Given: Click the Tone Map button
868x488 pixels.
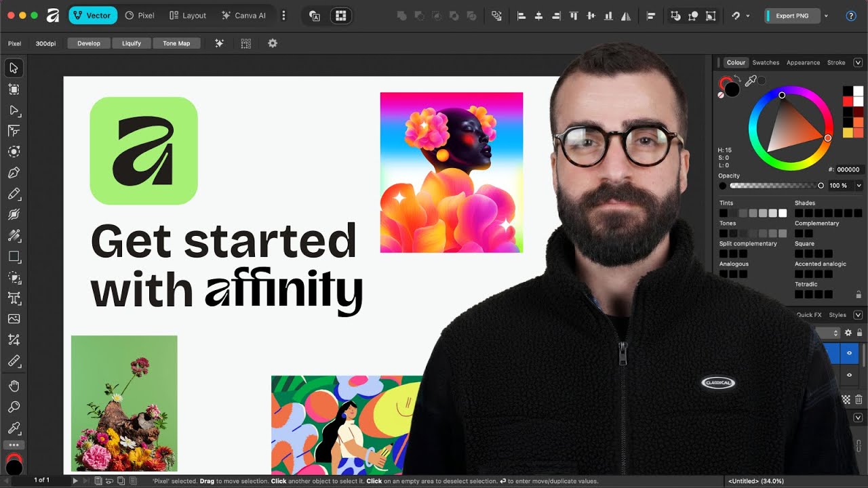Looking at the screenshot, I should (x=176, y=43).
